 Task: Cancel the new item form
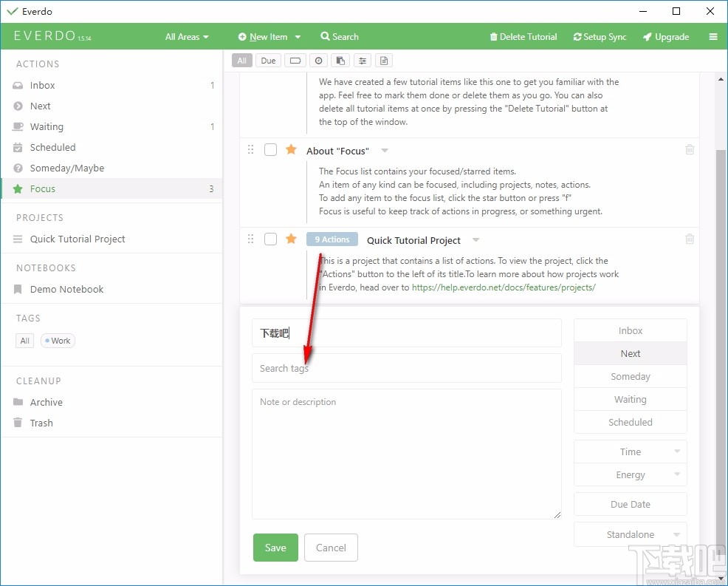coord(331,548)
